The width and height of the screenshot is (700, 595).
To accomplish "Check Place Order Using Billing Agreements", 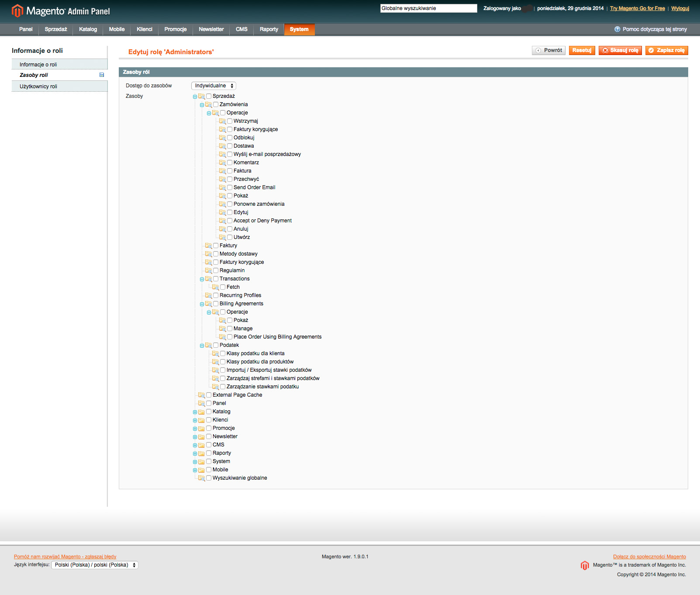I will pos(230,337).
